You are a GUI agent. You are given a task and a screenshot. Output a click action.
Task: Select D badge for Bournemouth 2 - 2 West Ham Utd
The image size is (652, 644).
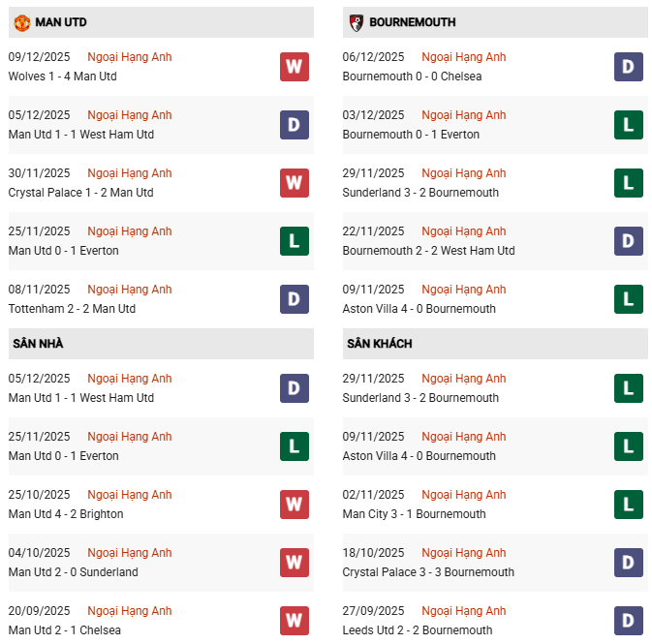pyautogui.click(x=629, y=241)
